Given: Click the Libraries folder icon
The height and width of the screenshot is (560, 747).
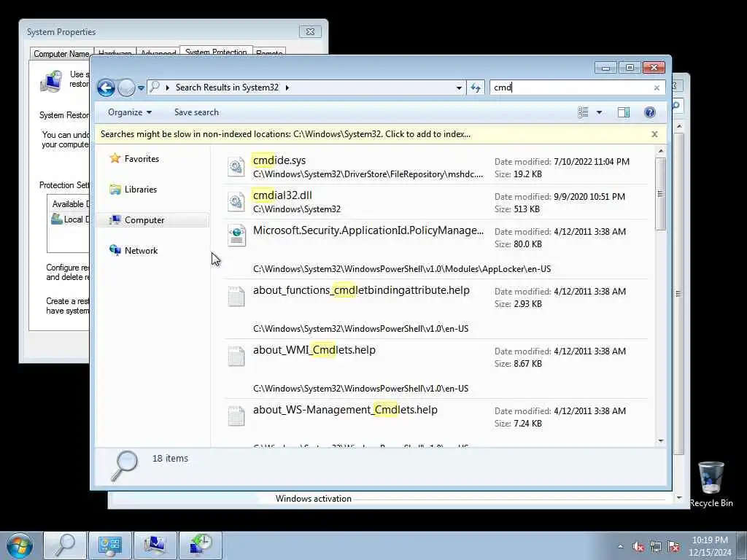Looking at the screenshot, I should click(115, 190).
